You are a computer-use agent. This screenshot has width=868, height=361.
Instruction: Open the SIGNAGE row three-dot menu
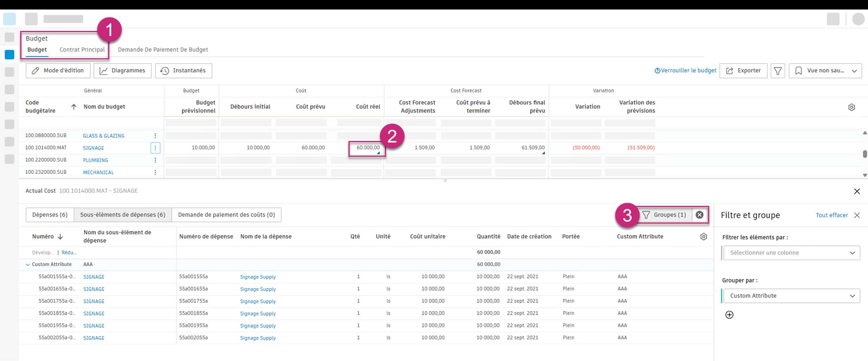(155, 148)
